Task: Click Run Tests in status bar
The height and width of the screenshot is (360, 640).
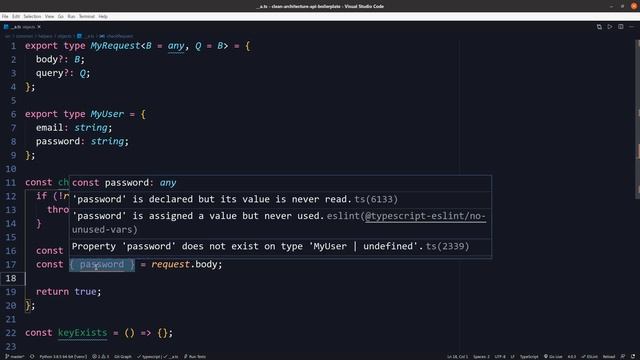Action: coord(195,356)
